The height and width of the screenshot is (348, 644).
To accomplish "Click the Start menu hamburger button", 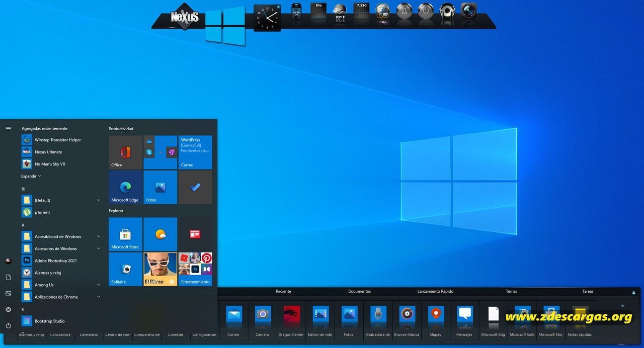I will click(x=8, y=128).
